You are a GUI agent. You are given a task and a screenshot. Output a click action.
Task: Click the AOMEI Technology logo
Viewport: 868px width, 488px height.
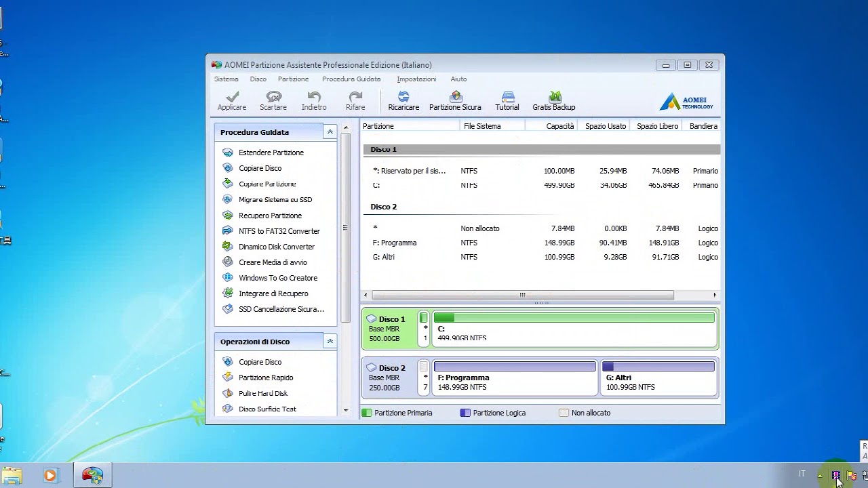tap(687, 102)
